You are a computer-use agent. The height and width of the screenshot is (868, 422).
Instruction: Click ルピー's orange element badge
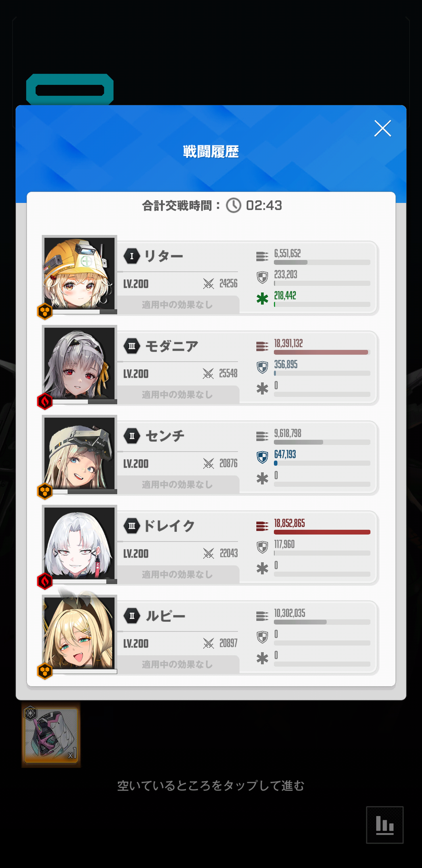click(x=45, y=671)
